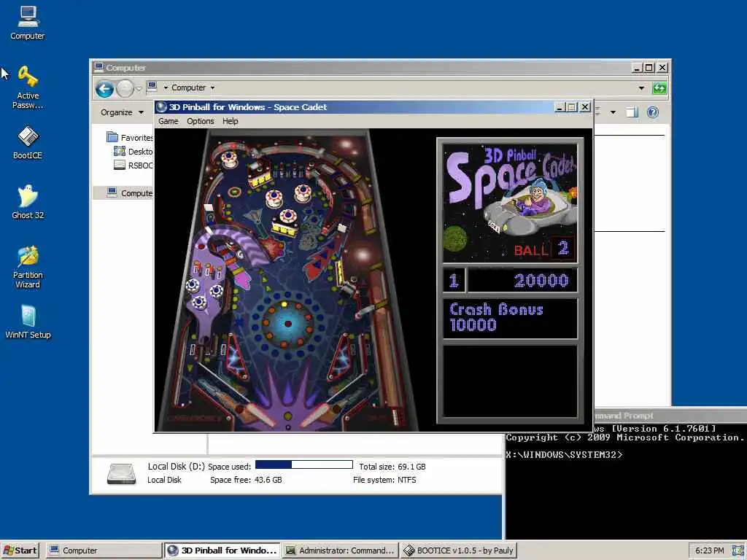The height and width of the screenshot is (560, 747).
Task: Click Local Disk (D:) label in details pane
Action: [176, 467]
